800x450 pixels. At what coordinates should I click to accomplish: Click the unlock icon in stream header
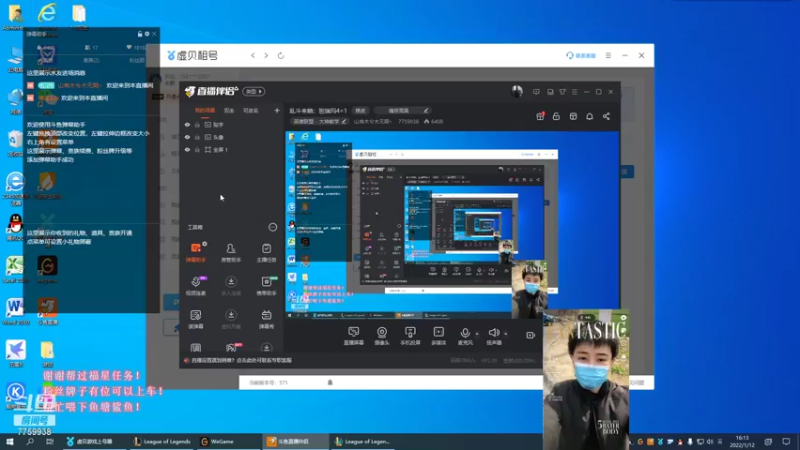click(556, 116)
